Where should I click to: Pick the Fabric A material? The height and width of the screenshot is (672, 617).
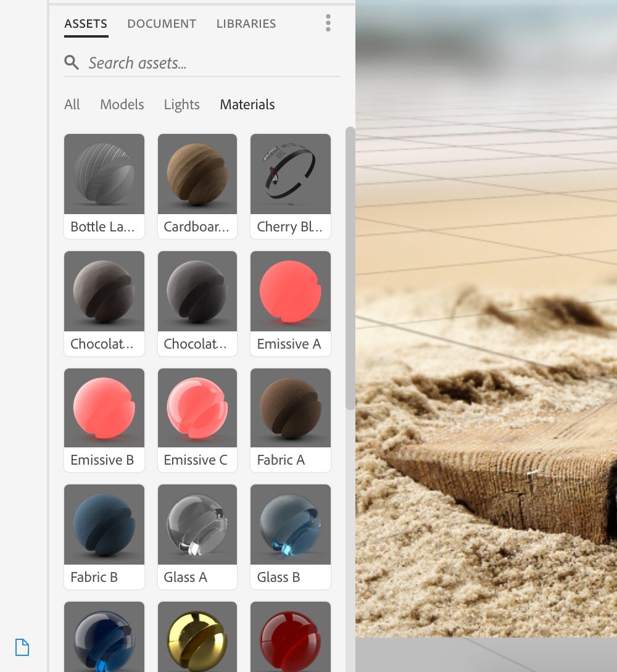click(291, 420)
